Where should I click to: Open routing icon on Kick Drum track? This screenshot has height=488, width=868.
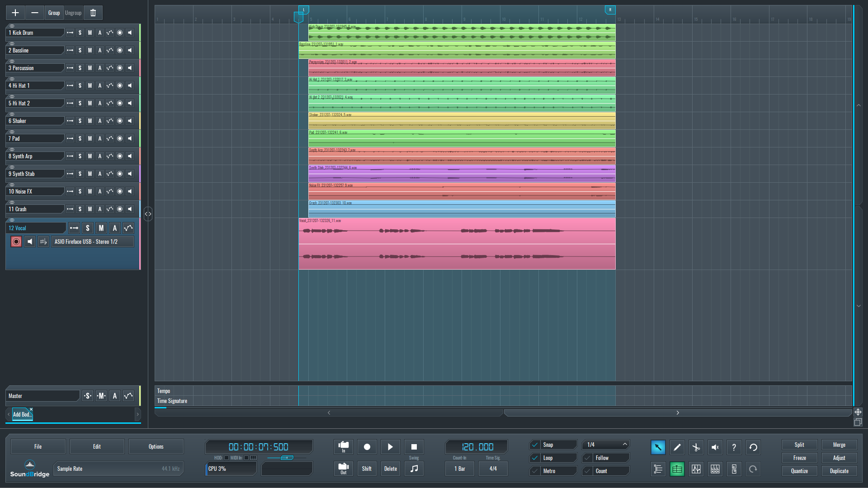pyautogui.click(x=70, y=33)
